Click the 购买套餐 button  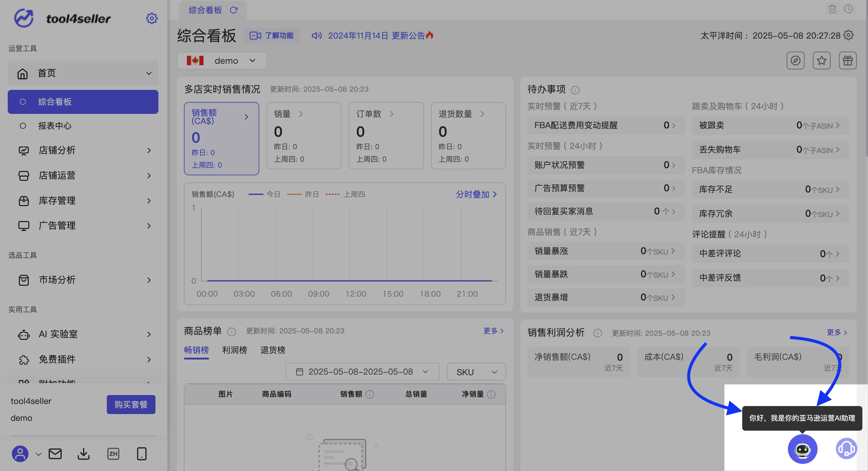[x=131, y=405]
